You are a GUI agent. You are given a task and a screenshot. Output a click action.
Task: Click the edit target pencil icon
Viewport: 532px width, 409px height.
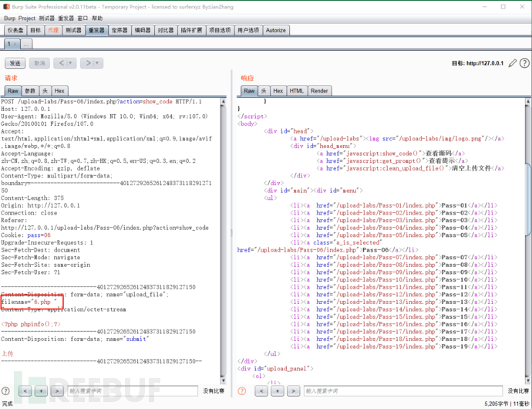pos(513,63)
